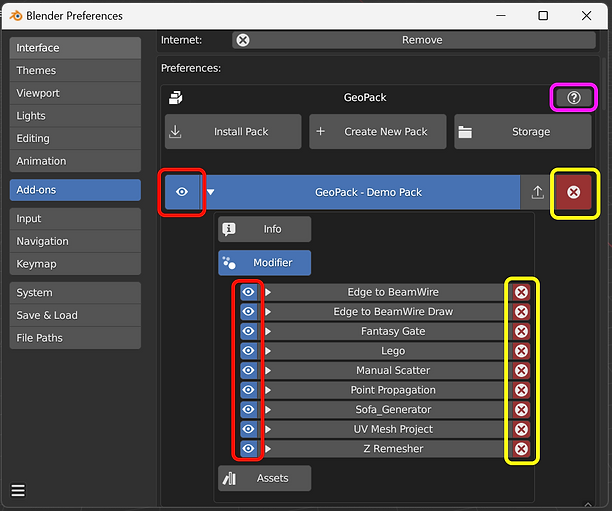Click the Install Pack button
Image resolution: width=612 pixels, height=511 pixels.
[233, 132]
